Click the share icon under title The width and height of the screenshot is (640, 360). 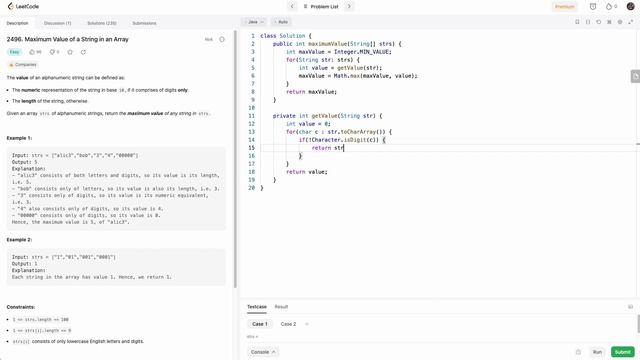[x=83, y=52]
